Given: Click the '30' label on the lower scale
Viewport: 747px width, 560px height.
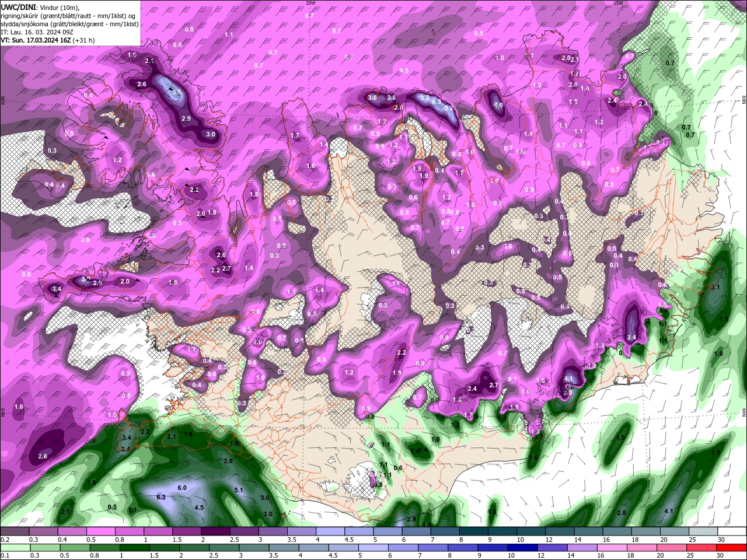Looking at the screenshot, I should click(x=721, y=555).
